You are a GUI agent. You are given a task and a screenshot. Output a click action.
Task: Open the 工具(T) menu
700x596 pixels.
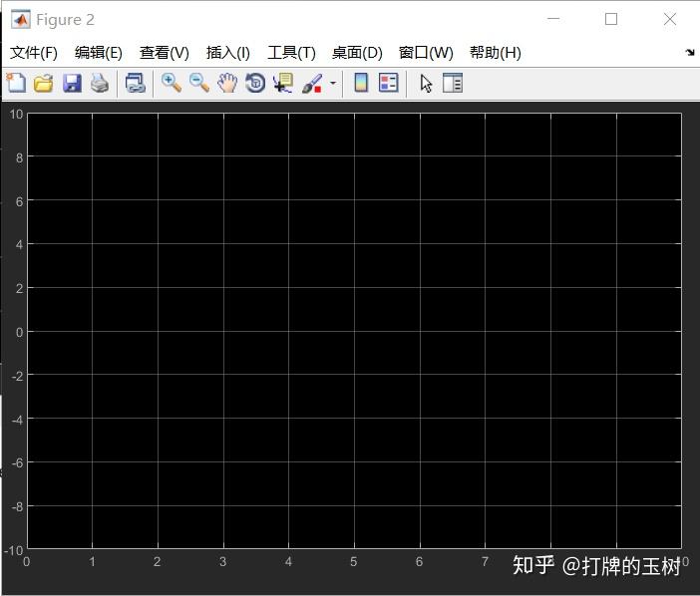pos(291,53)
